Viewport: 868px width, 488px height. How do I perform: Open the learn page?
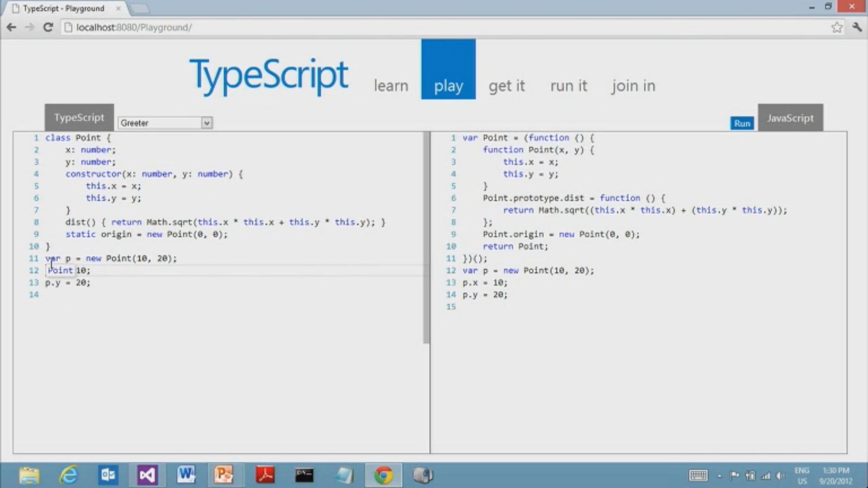(391, 85)
